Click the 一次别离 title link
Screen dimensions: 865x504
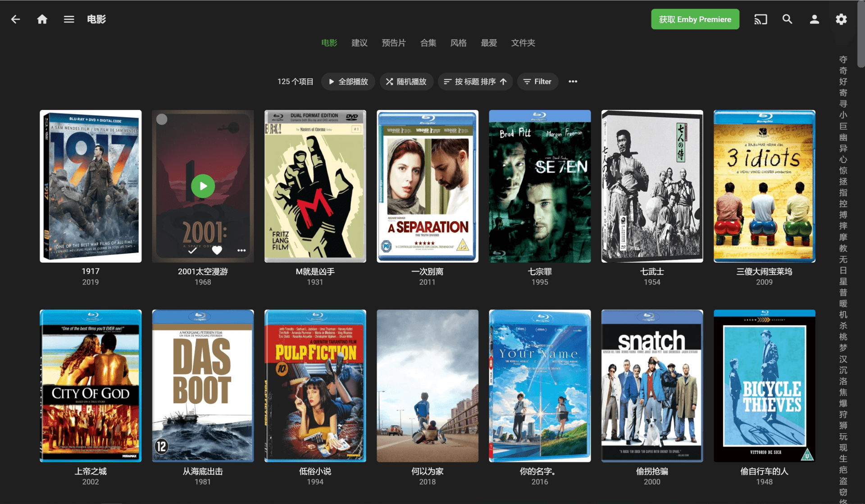point(428,272)
